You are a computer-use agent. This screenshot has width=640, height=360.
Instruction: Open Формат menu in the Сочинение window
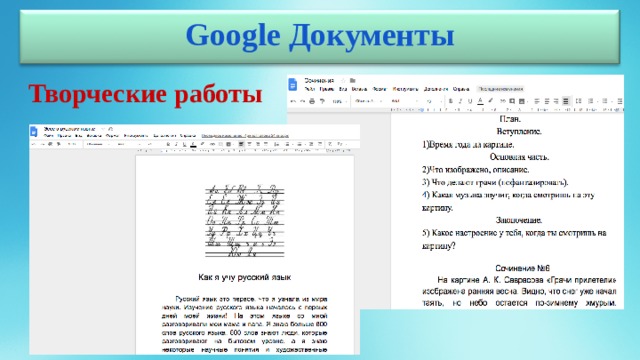coord(380,89)
